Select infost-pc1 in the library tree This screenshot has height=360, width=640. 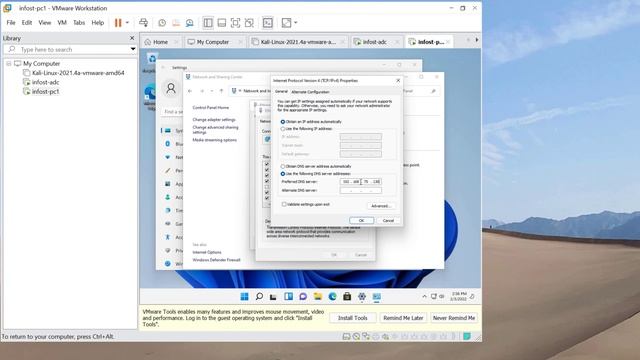tap(45, 92)
